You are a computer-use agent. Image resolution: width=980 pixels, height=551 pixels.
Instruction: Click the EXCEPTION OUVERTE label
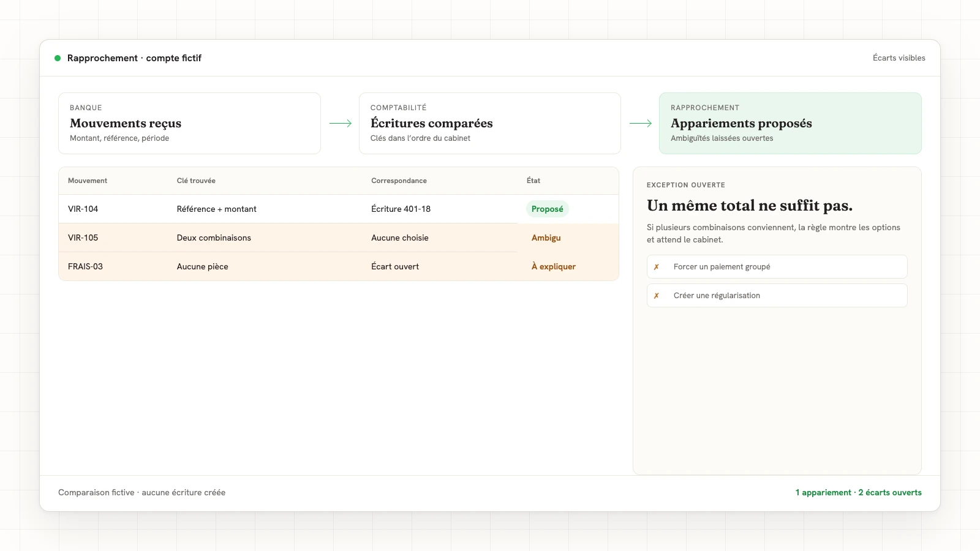686,185
